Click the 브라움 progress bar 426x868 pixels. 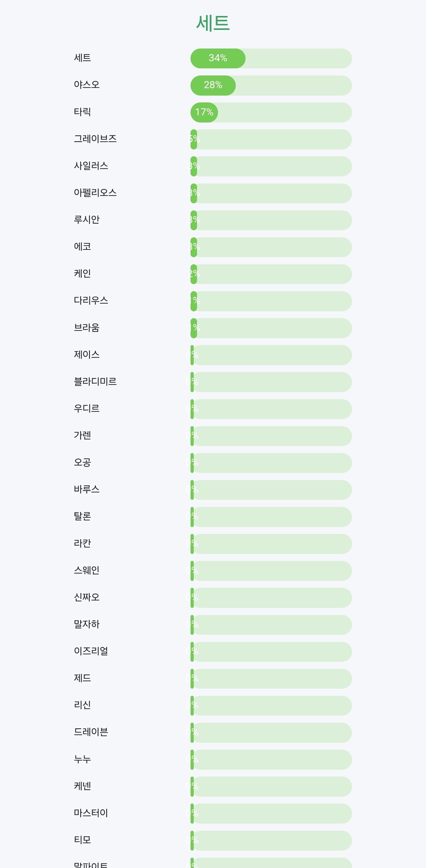[x=271, y=328]
